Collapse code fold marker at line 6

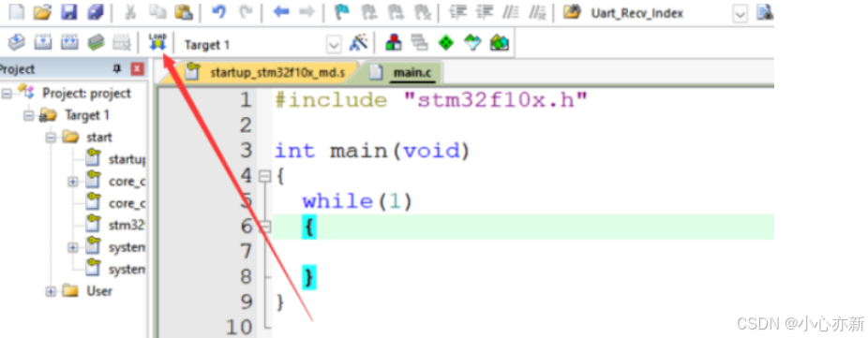[x=265, y=227]
